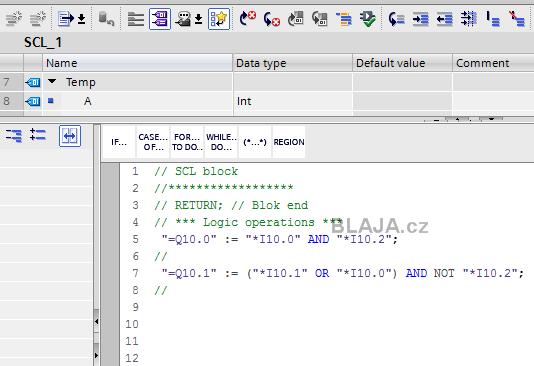The width and height of the screenshot is (534, 366).
Task: Insert a CASE... OF... template
Action: click(x=153, y=142)
